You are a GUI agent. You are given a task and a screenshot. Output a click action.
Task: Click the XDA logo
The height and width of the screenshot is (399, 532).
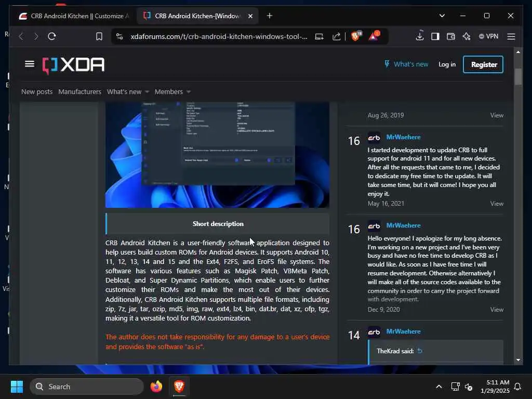click(x=74, y=64)
